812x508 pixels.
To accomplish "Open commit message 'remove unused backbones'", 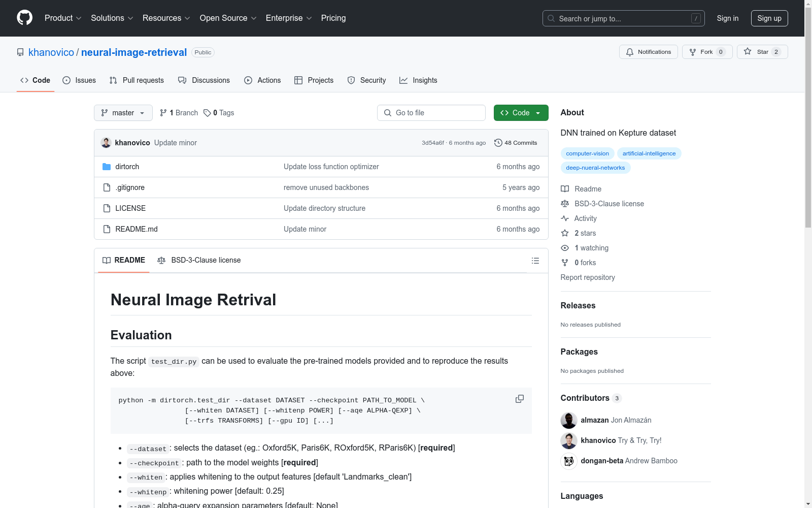I will 326,187.
